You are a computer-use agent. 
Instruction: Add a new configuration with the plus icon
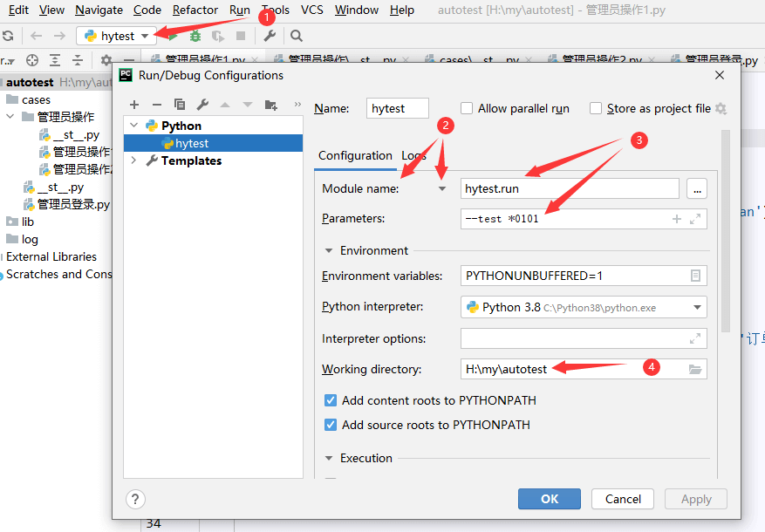coord(134,105)
